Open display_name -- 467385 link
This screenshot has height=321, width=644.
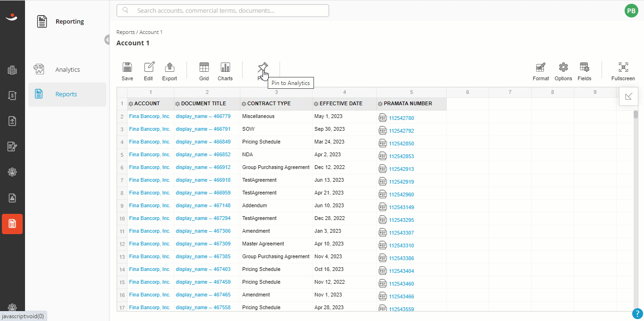pyautogui.click(x=203, y=256)
